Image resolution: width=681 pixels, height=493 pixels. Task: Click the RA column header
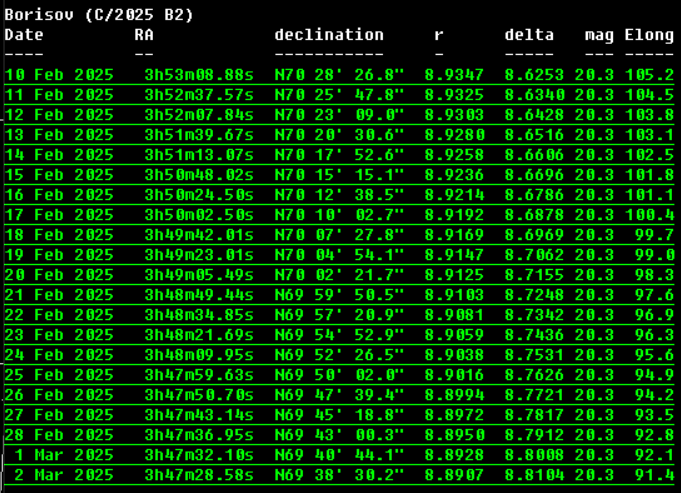pyautogui.click(x=144, y=35)
